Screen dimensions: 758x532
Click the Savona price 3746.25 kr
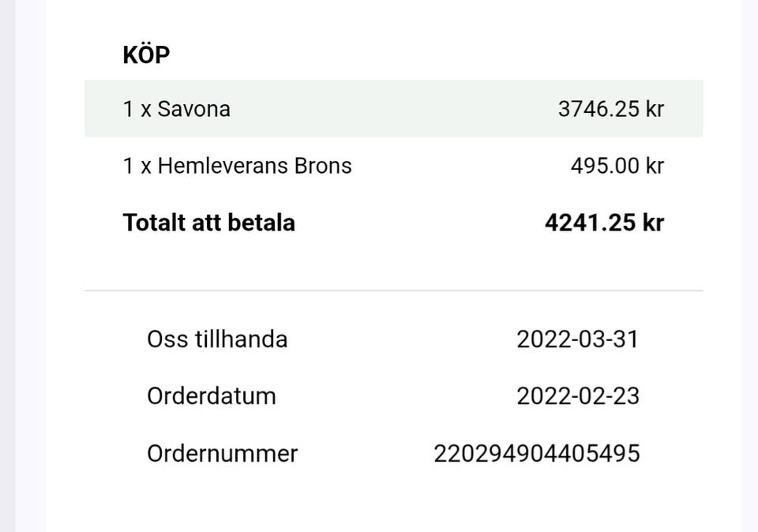[x=610, y=109]
